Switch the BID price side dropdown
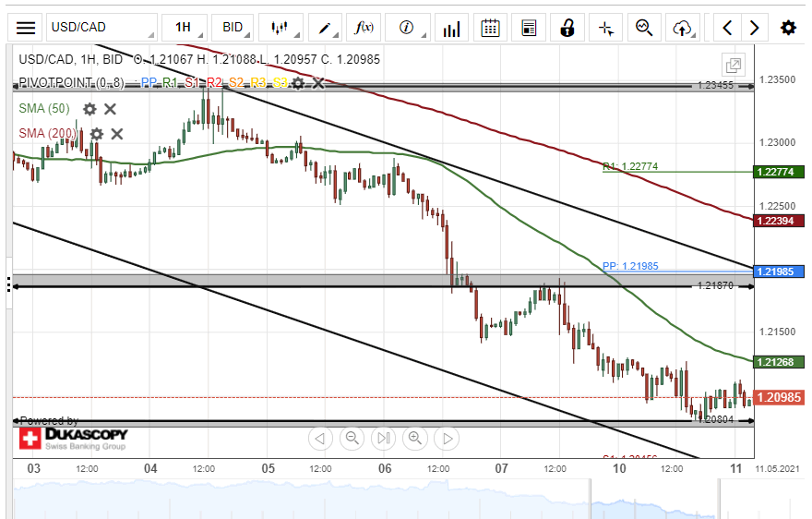 233,28
